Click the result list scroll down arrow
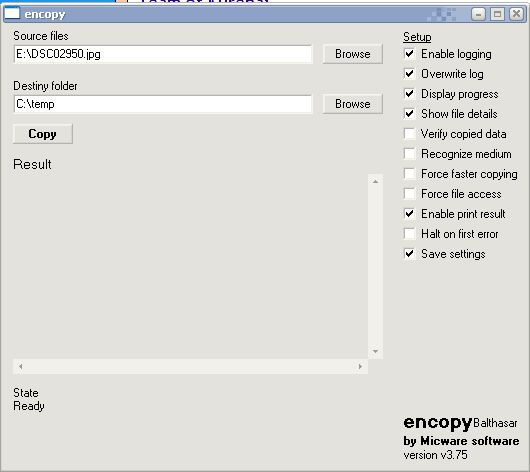Viewport: 530px width, 472px height. pos(375,352)
